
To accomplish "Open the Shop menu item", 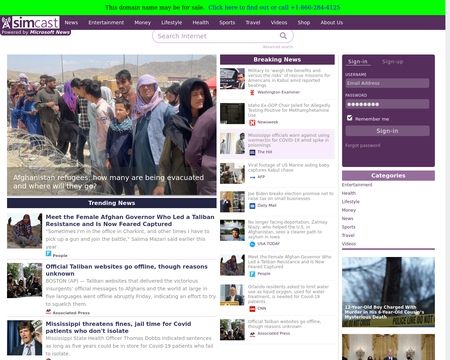I will pyautogui.click(x=304, y=23).
